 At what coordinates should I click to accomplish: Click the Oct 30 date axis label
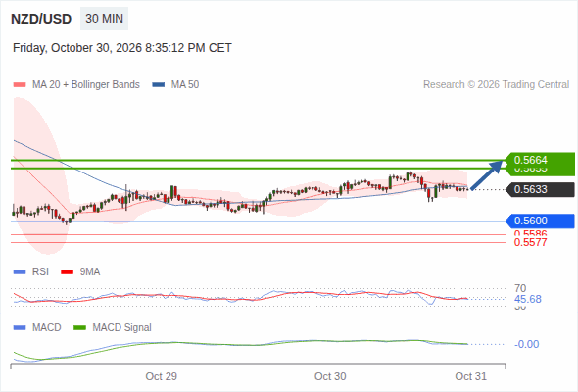click(330, 376)
